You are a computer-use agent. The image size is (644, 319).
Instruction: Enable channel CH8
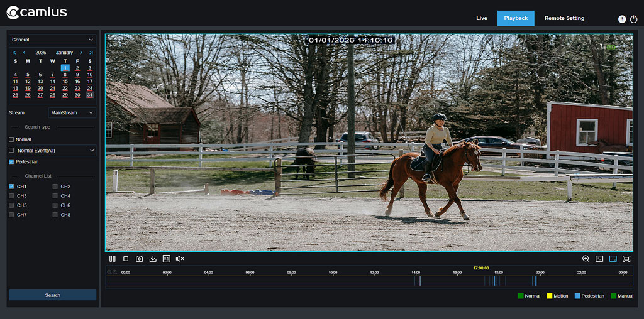tap(55, 214)
